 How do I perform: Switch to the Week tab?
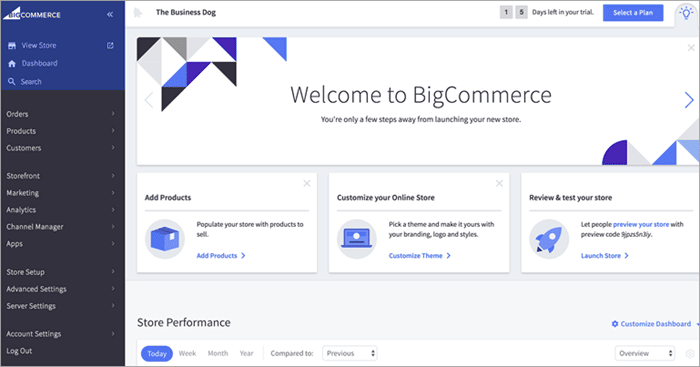(188, 353)
